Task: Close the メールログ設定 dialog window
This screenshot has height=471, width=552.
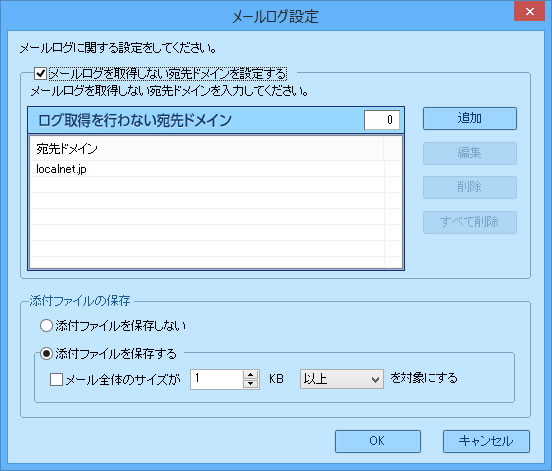Action: pyautogui.click(x=529, y=11)
